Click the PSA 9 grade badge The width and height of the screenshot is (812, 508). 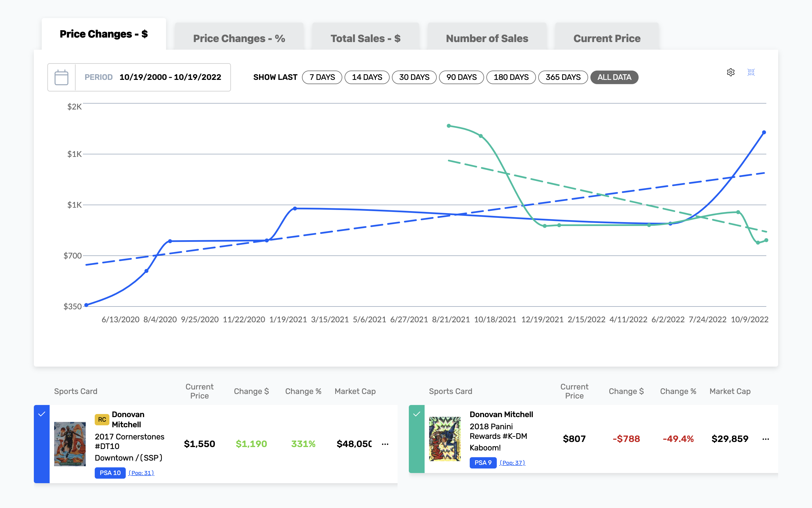coord(483,463)
